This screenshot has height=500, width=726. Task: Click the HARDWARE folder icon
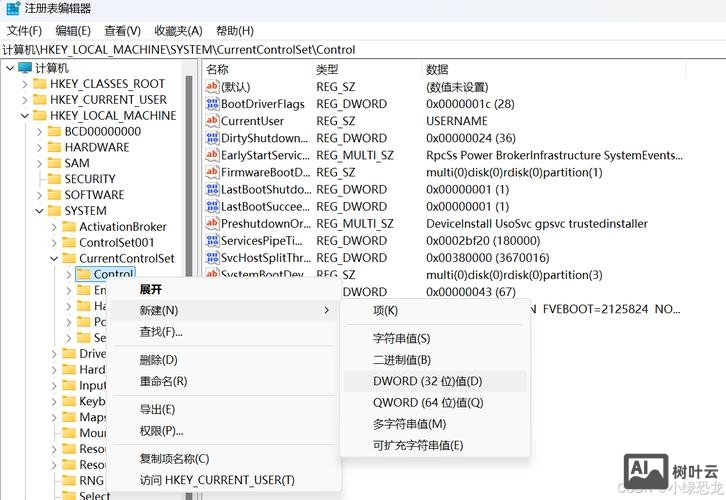[x=54, y=147]
